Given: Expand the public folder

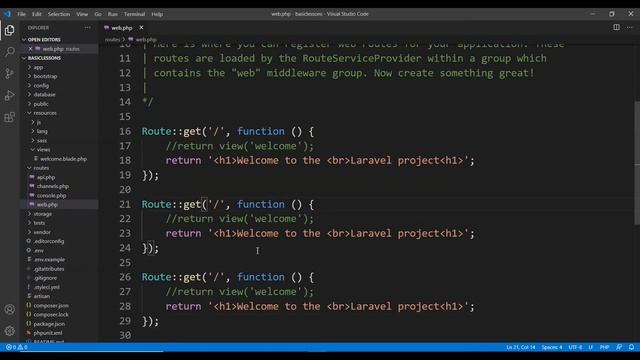Looking at the screenshot, I should pos(41,104).
